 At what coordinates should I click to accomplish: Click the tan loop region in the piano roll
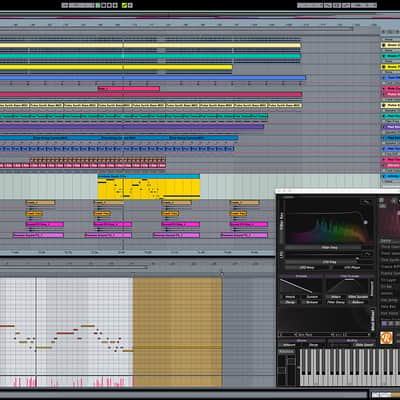(178, 332)
